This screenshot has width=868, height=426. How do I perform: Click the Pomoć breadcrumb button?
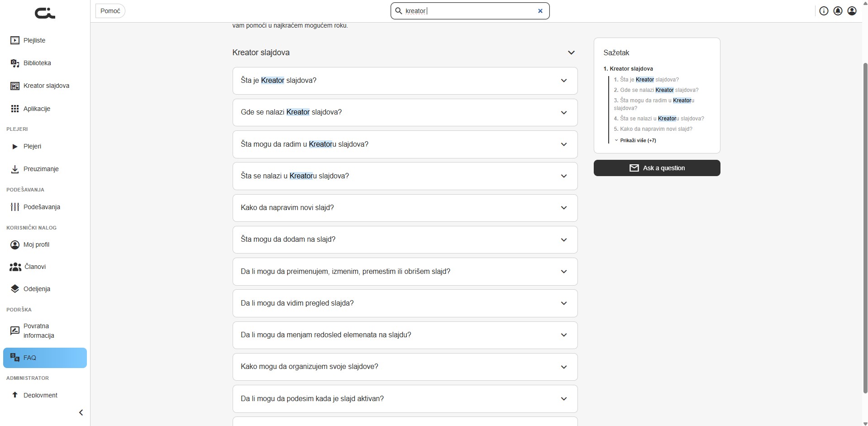pyautogui.click(x=110, y=11)
